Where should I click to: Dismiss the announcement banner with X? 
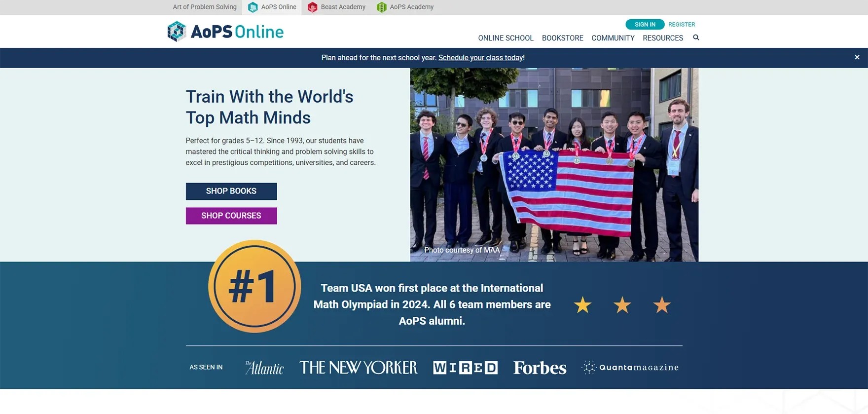point(857,57)
